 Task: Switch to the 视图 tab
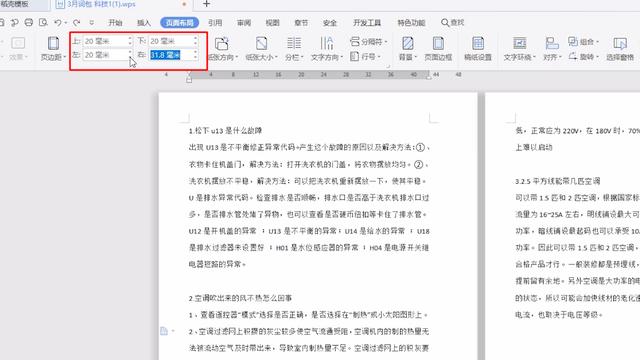click(273, 23)
